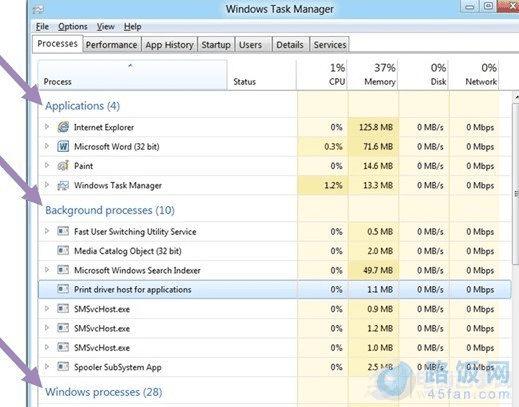This screenshot has height=407, width=519.
Task: Click the Internet Explorer icon
Action: pos(63,127)
